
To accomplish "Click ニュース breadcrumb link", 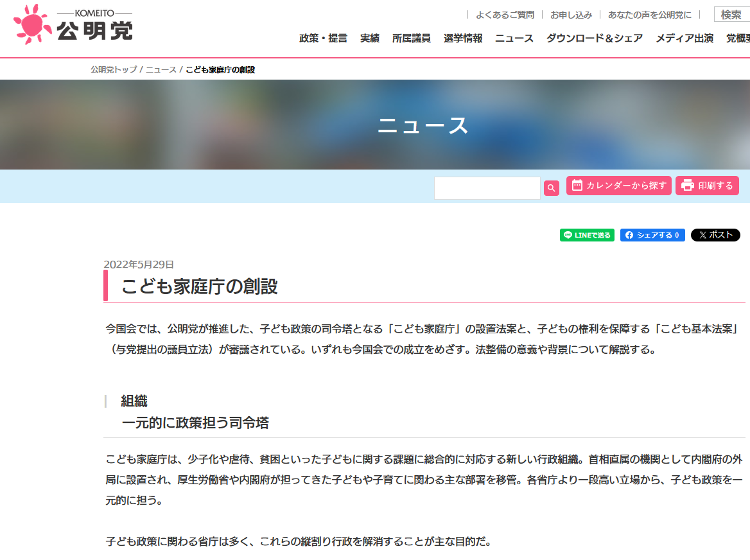I will point(161,69).
